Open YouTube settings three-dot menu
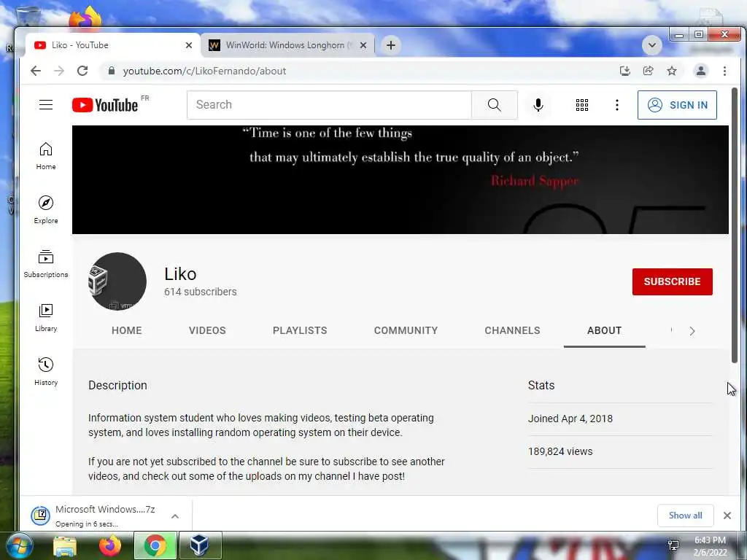This screenshot has height=560, width=747. point(617,105)
